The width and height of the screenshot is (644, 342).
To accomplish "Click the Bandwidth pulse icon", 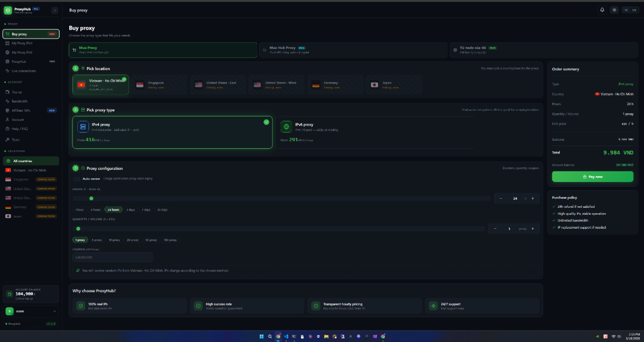I will tap(7, 101).
